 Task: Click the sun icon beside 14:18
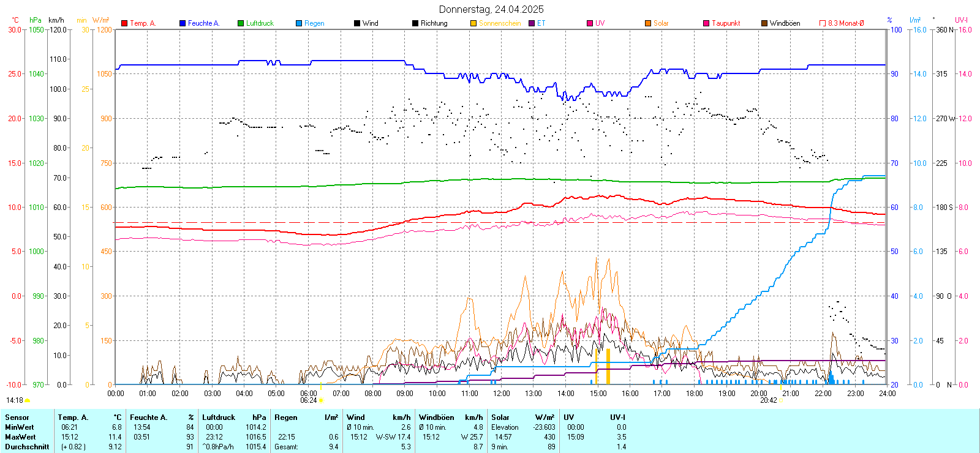click(28, 400)
